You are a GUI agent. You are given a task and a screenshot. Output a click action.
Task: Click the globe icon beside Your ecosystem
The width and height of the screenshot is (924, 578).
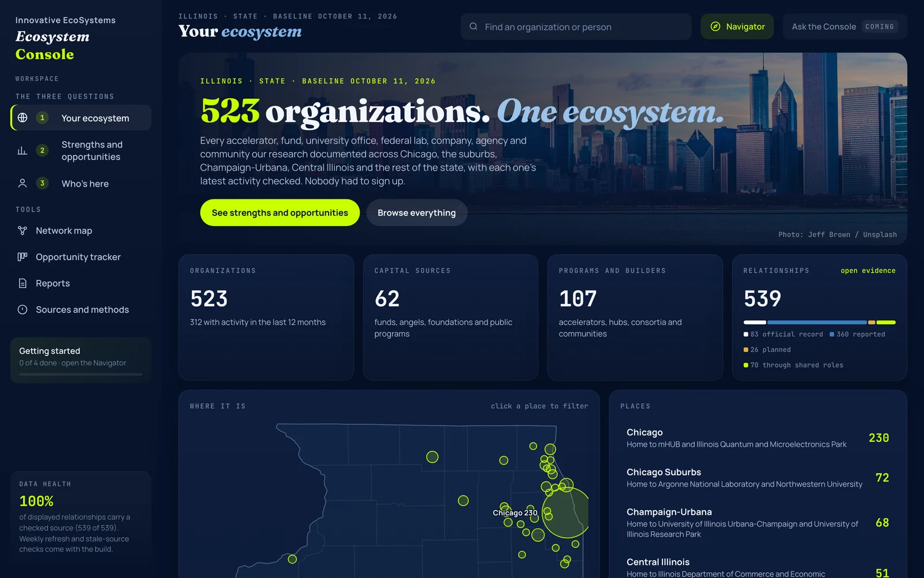click(x=23, y=118)
